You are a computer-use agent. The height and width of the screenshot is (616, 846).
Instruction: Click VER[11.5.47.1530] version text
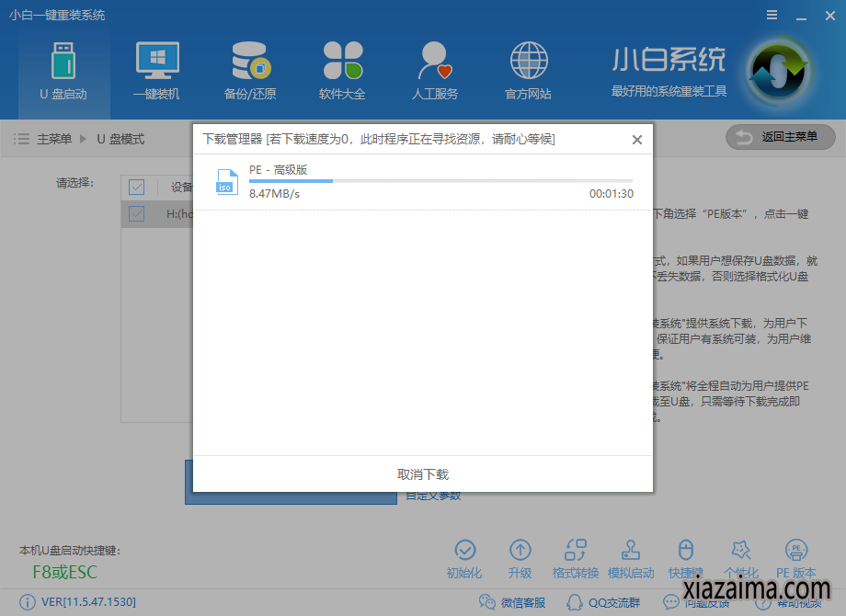point(88,602)
